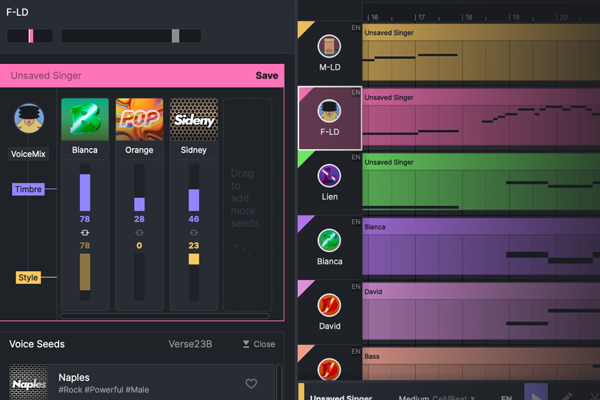Collapse Voice Seeds panel with Close
This screenshot has width=600, height=400.
point(258,344)
